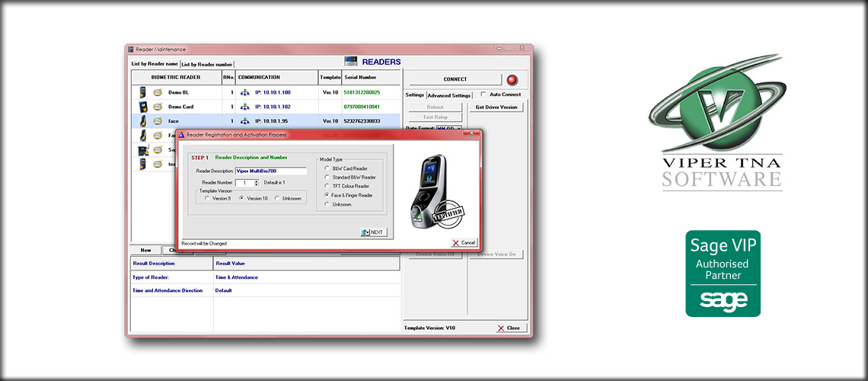Click the Reboot button

(435, 107)
